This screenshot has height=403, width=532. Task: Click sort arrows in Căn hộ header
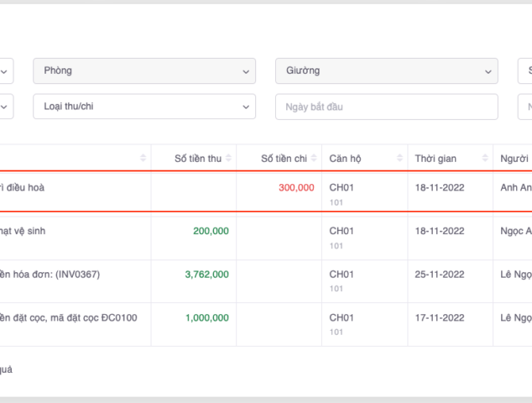click(x=399, y=158)
